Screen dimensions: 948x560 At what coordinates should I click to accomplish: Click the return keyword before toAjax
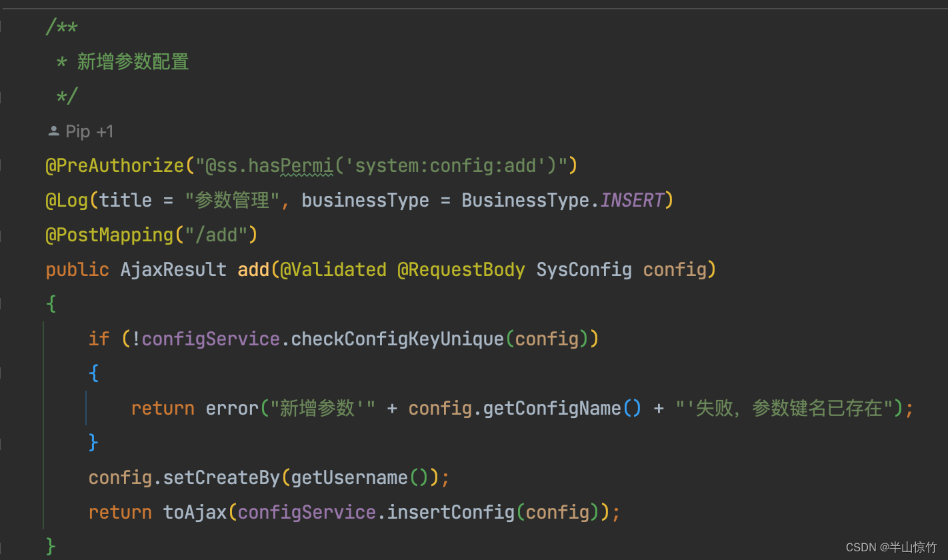point(120,512)
